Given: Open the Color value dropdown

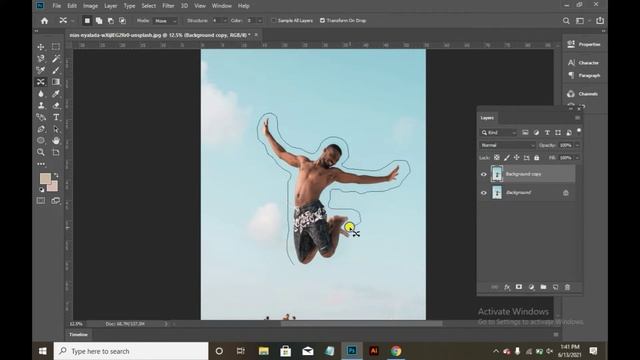Looking at the screenshot, I should 260,20.
